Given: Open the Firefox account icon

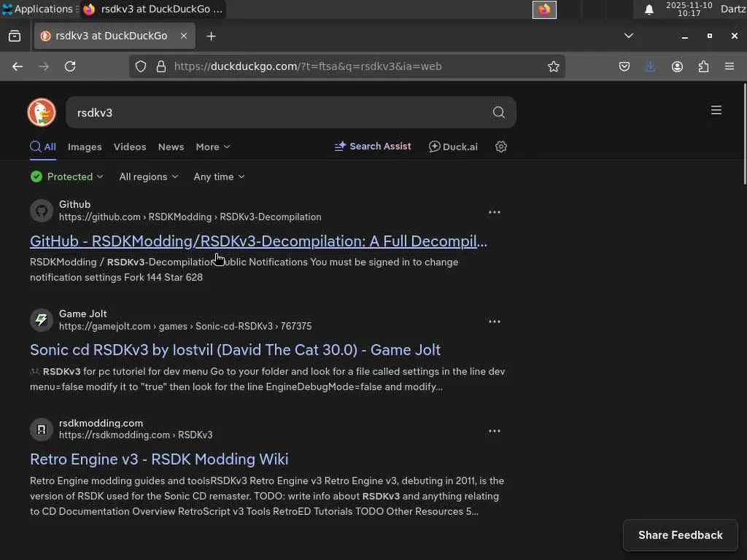Looking at the screenshot, I should (x=677, y=66).
